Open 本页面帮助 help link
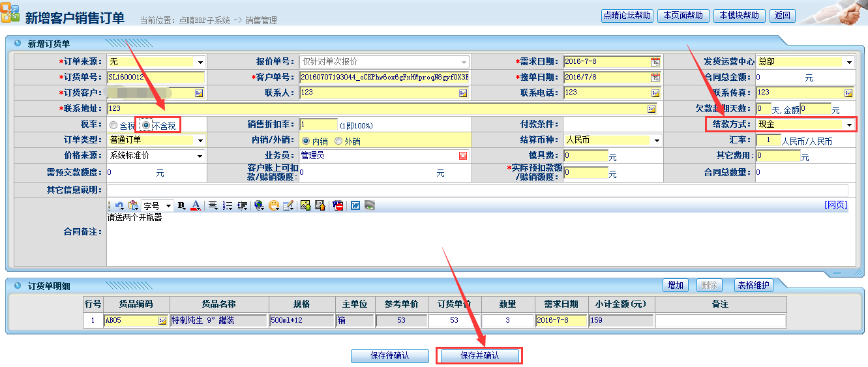The width and height of the screenshot is (868, 367). pyautogui.click(x=683, y=16)
